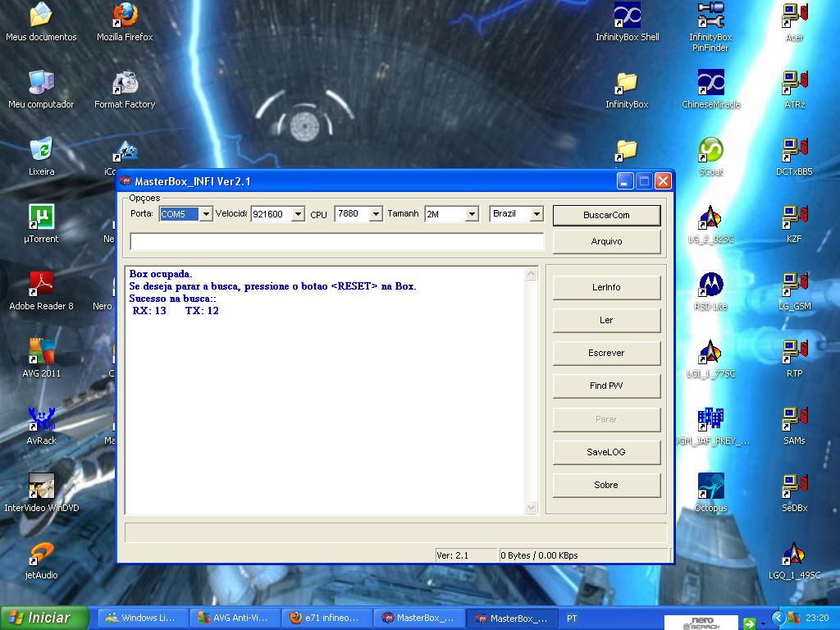840x630 pixels.
Task: Switch to e71 infineon Firefox taskbar item
Action: [326, 618]
